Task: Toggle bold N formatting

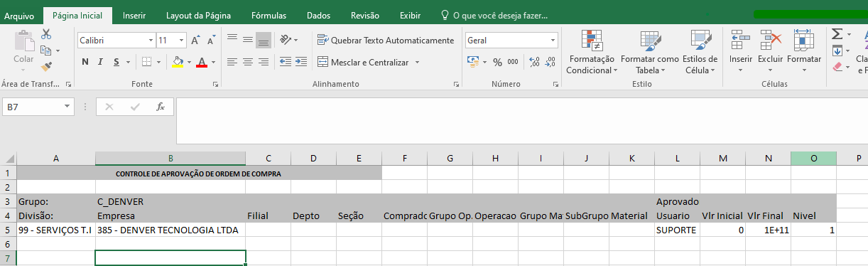Action: [85, 62]
